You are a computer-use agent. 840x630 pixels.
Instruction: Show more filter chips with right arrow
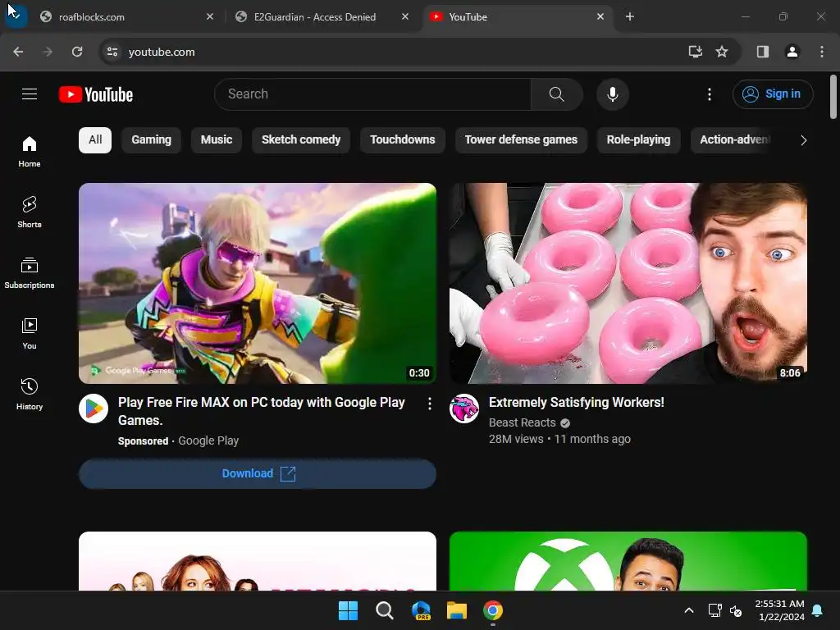(803, 140)
